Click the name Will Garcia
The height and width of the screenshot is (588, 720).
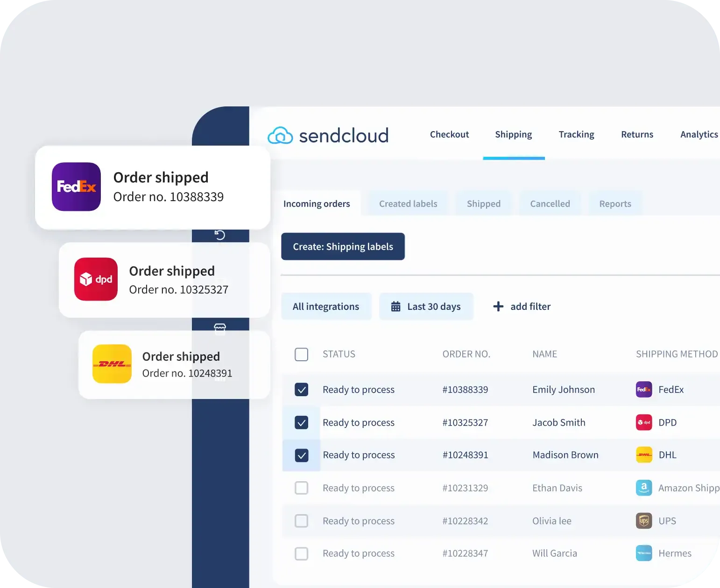point(555,553)
